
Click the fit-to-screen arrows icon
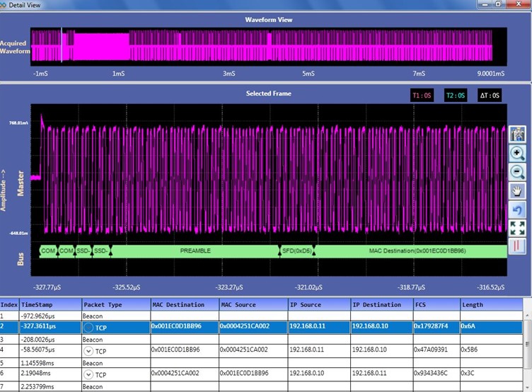[517, 228]
